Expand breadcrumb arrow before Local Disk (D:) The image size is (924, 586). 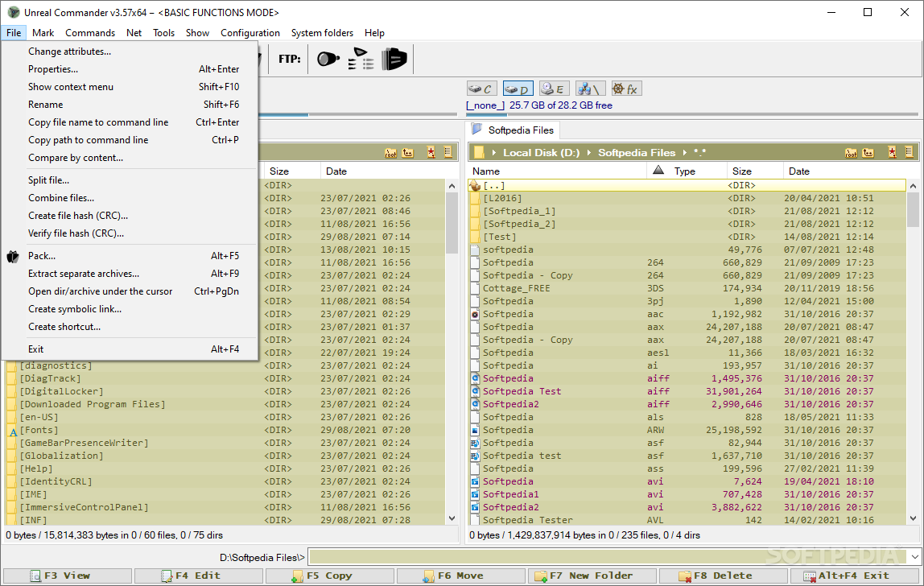pos(494,153)
